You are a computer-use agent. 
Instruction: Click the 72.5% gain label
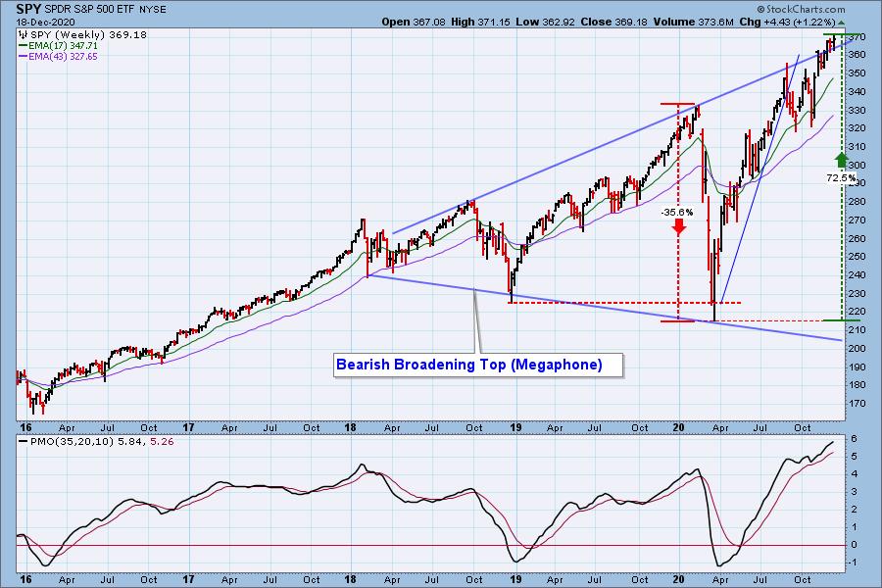pos(841,177)
